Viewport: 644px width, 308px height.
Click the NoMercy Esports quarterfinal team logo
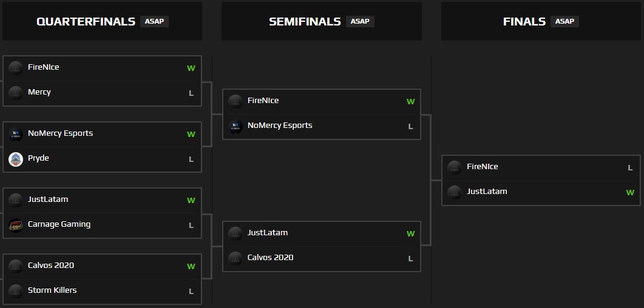pyautogui.click(x=16, y=134)
